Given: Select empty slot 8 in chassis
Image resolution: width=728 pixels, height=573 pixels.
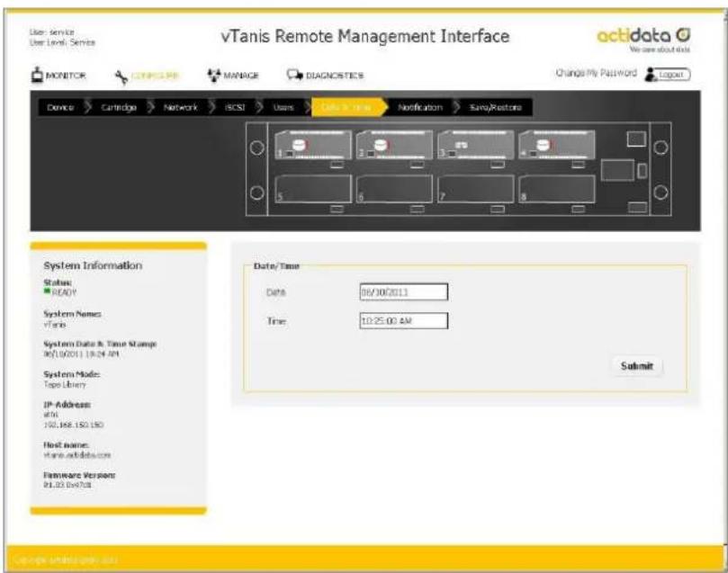Looking at the screenshot, I should pos(557,189).
